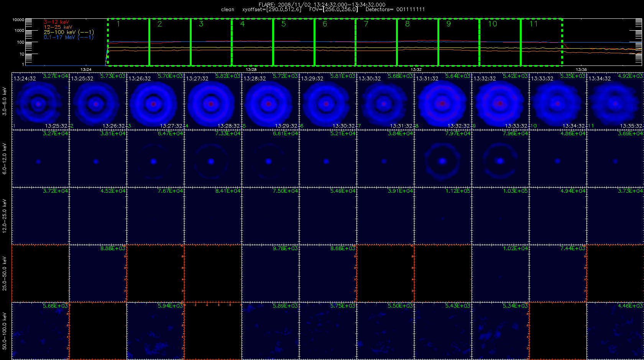Open the 50-100 keV image labeled 4.46E+03

click(615, 331)
